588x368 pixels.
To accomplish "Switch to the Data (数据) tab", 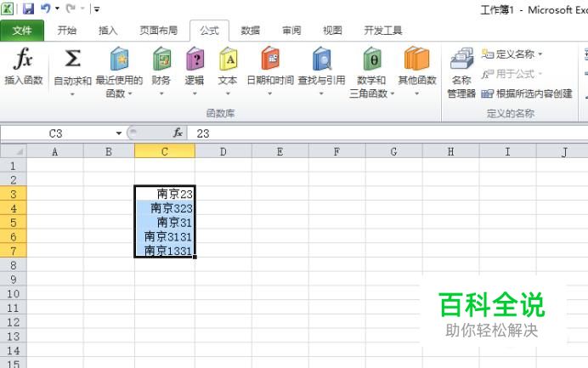I will point(250,31).
